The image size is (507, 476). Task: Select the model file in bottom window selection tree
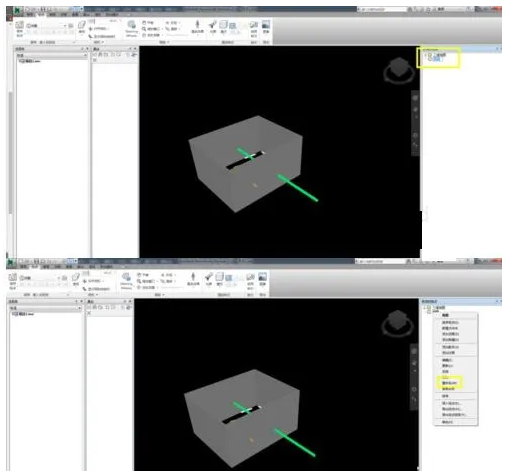tap(23, 314)
